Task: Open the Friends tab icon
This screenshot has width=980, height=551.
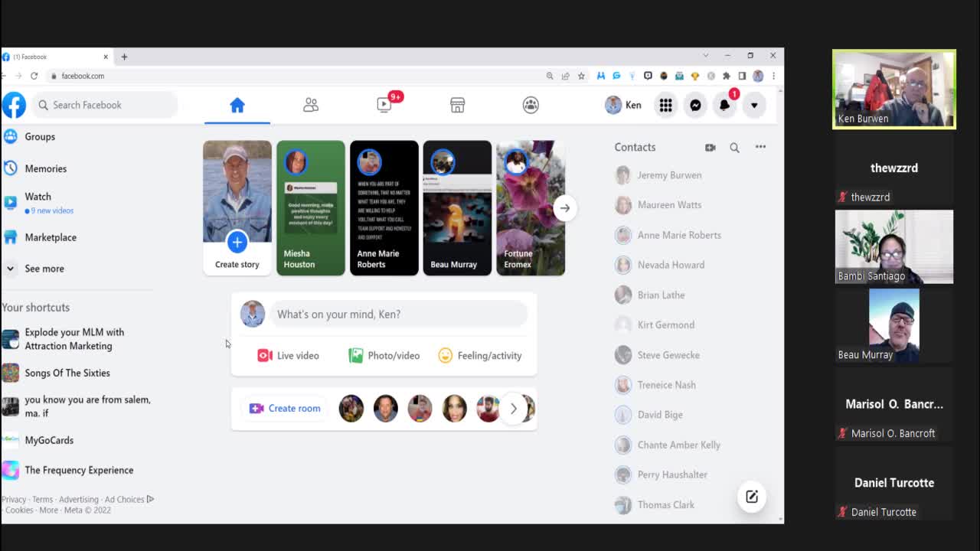Action: 310,105
